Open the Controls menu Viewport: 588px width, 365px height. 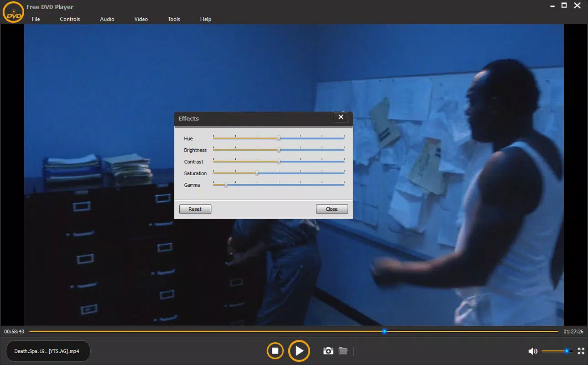point(70,19)
